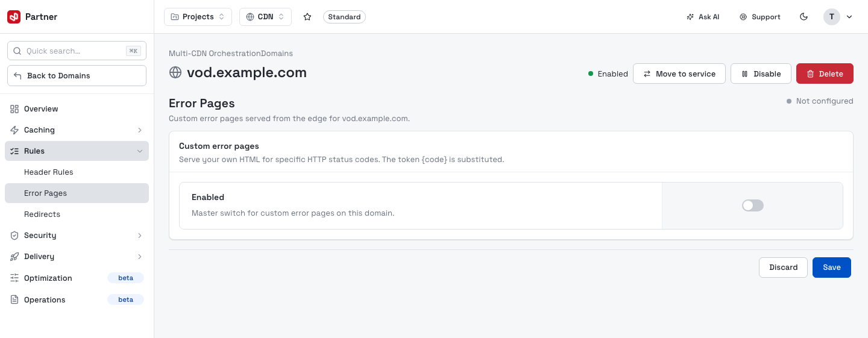The image size is (868, 338).
Task: Expand the Delivery section chevron
Action: [x=140, y=257]
